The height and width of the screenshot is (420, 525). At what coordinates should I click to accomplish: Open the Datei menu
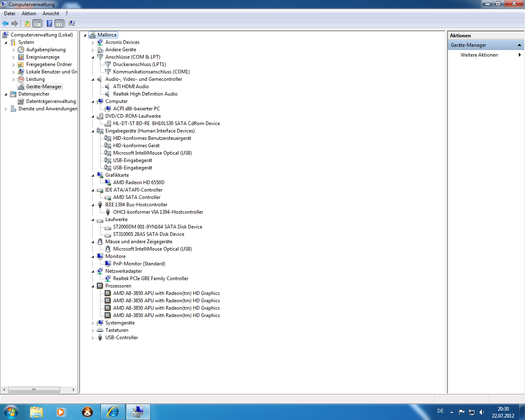9,14
